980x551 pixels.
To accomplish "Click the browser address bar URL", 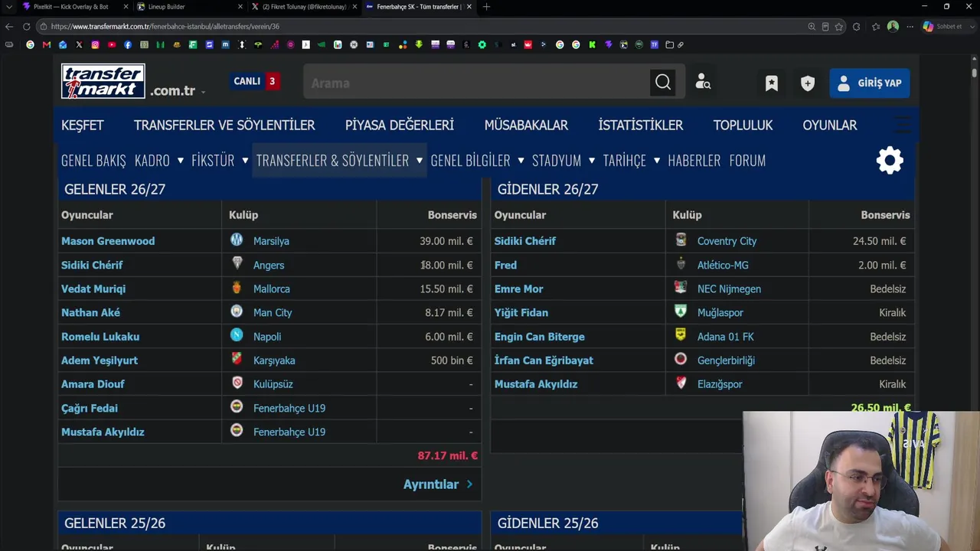I will pos(165,26).
